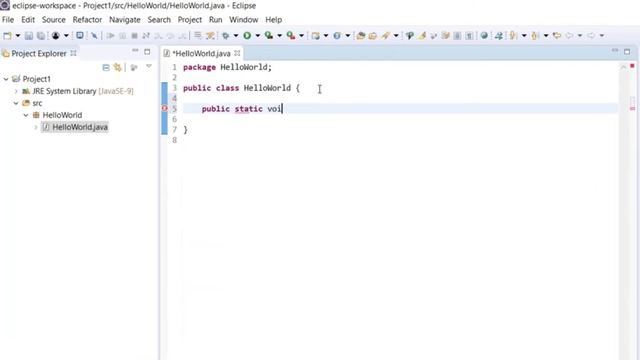Collapse the HelloWorld package node
640x360 pixels.
click(26, 115)
